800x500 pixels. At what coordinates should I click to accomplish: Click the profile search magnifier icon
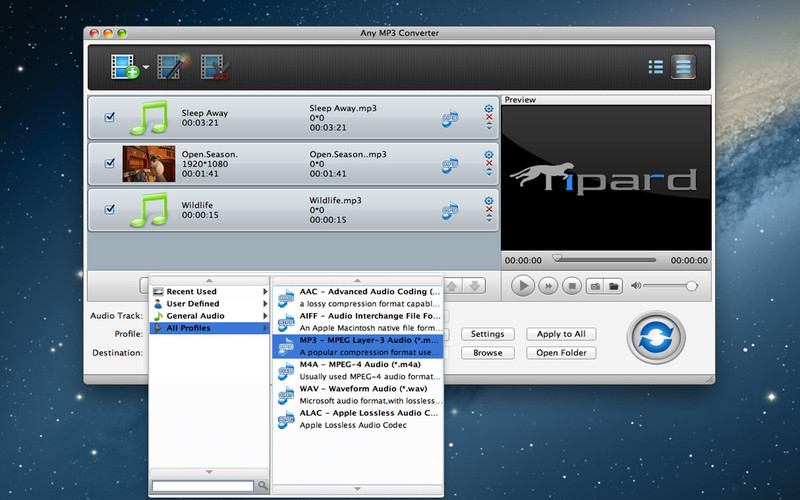262,486
